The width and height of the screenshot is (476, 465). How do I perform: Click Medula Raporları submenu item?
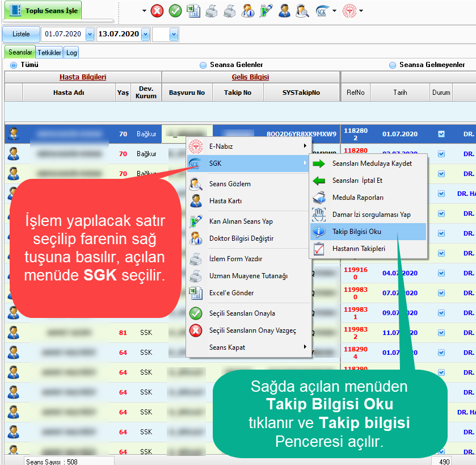(x=368, y=198)
